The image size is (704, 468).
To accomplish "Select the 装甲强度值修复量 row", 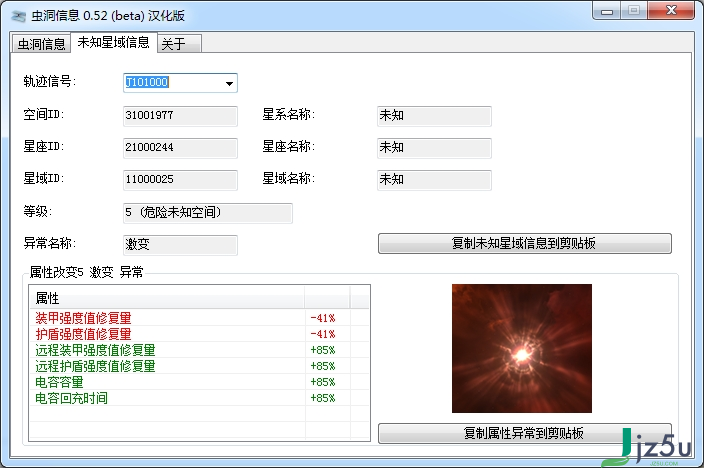I will point(199,318).
